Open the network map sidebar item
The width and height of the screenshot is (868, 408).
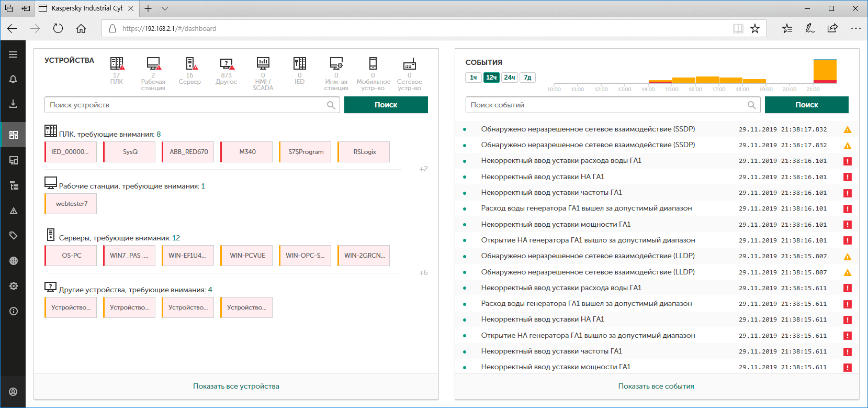(13, 261)
